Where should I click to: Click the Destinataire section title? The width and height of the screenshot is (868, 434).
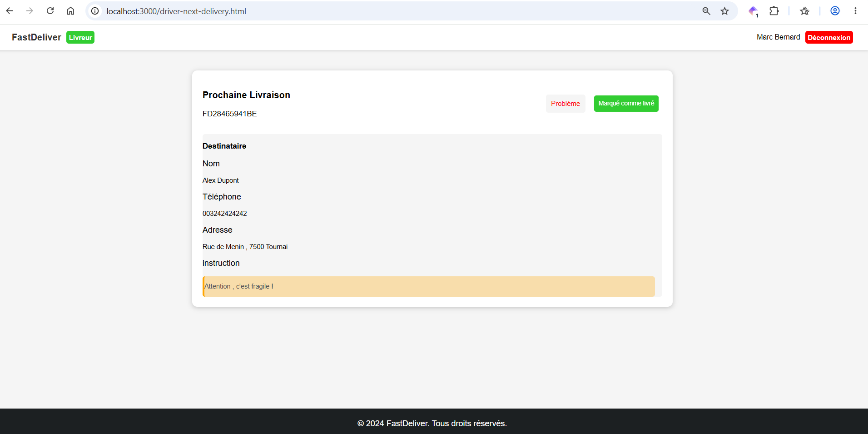click(224, 146)
